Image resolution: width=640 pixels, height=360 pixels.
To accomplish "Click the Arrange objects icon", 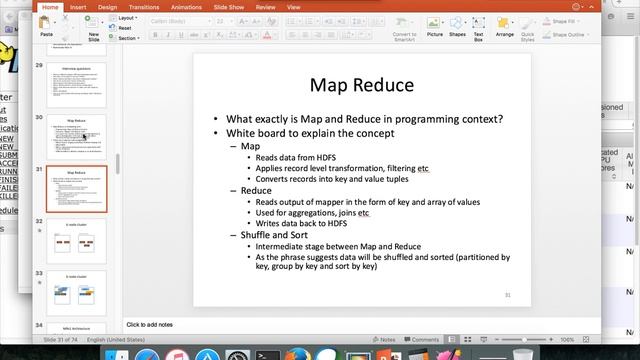I will click(x=504, y=23).
